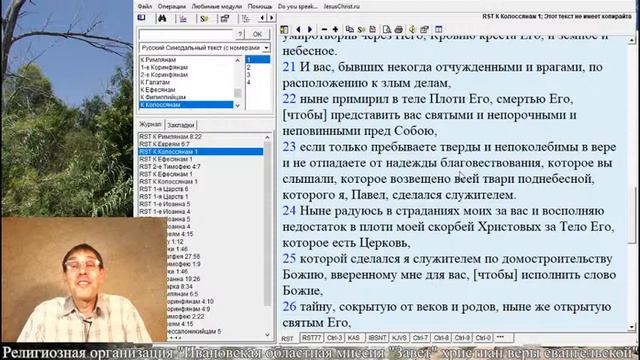Click the reference input field

coord(186,34)
